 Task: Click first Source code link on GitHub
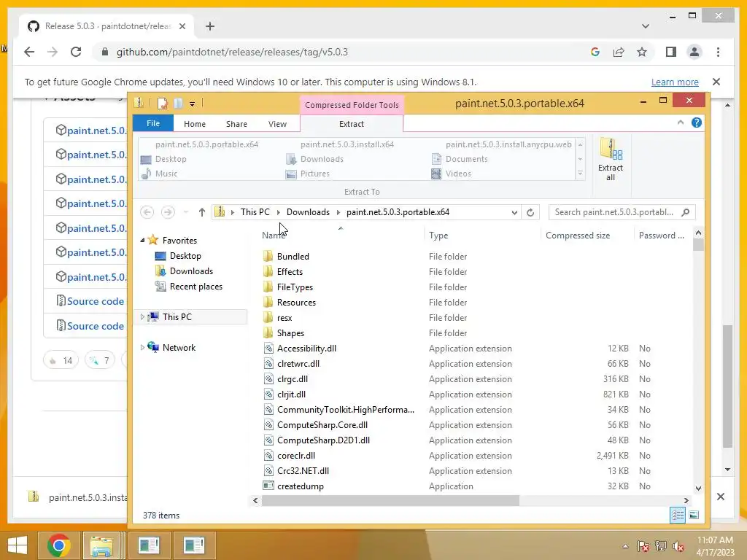(x=96, y=301)
